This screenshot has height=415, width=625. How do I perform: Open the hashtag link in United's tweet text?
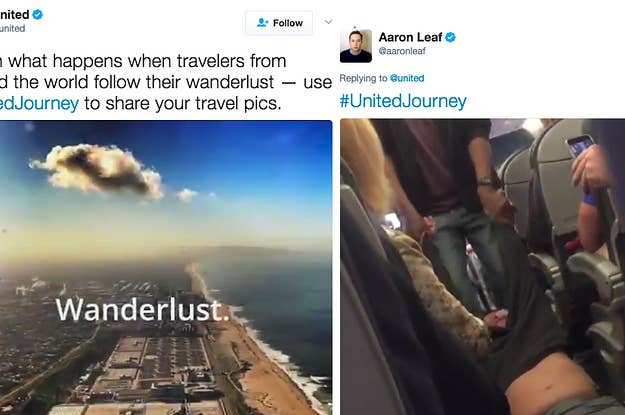click(39, 104)
